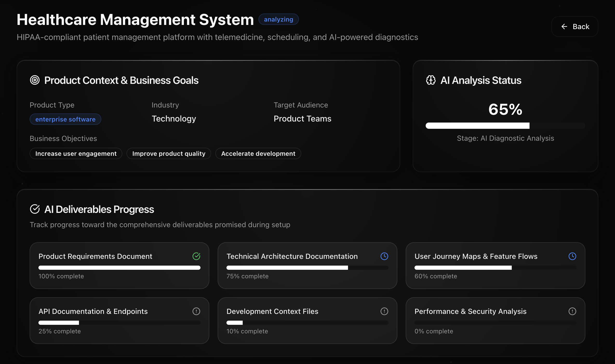This screenshot has height=364, width=615.
Task: Select the 'enterprise software' product type tag
Action: 65,119
